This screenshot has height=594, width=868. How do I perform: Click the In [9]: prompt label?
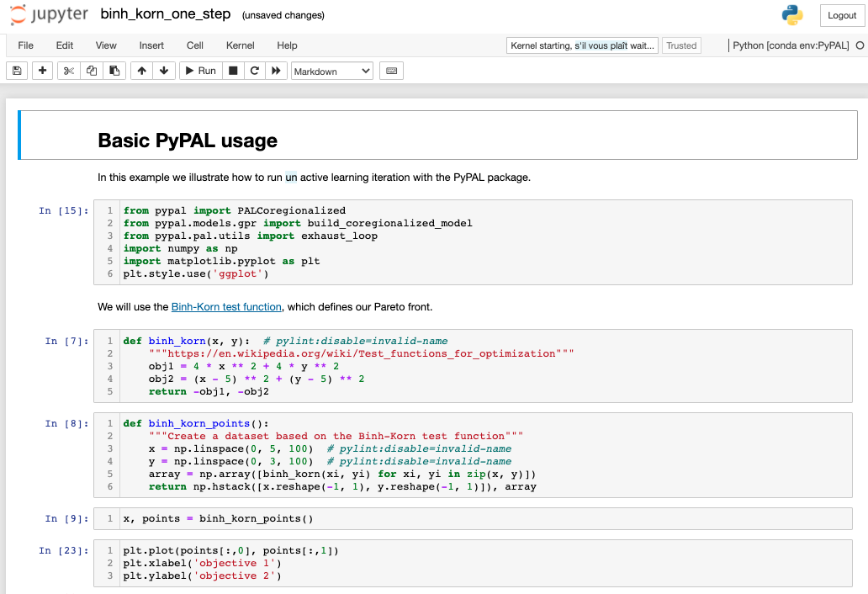point(66,519)
